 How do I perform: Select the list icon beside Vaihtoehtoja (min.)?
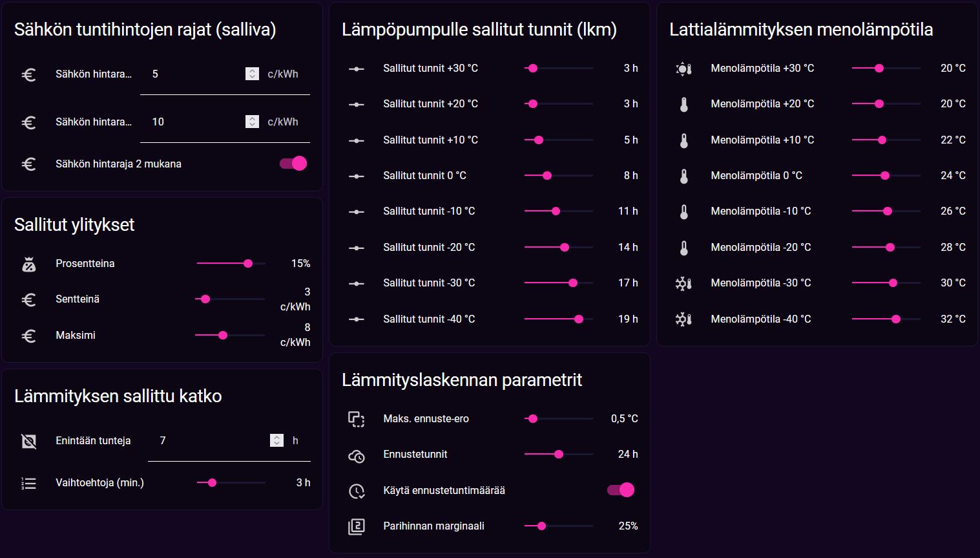(28, 482)
